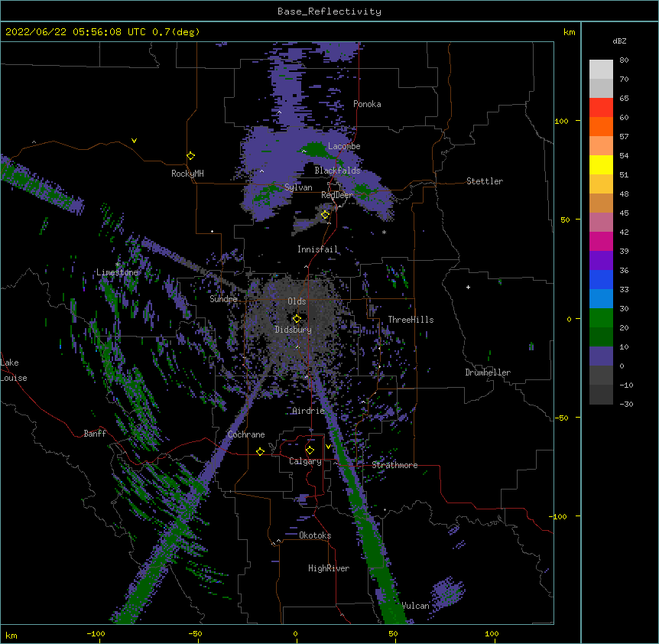The width and height of the screenshot is (659, 644).
Task: Select the yellow diamond marker above Calgary label
Action: [310, 450]
